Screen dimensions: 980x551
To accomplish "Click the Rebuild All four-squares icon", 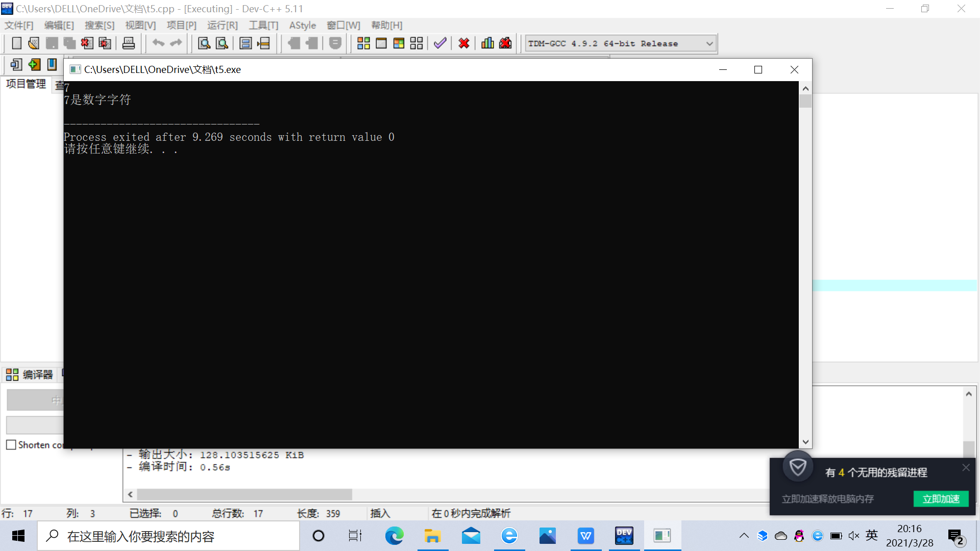I will coord(416,43).
